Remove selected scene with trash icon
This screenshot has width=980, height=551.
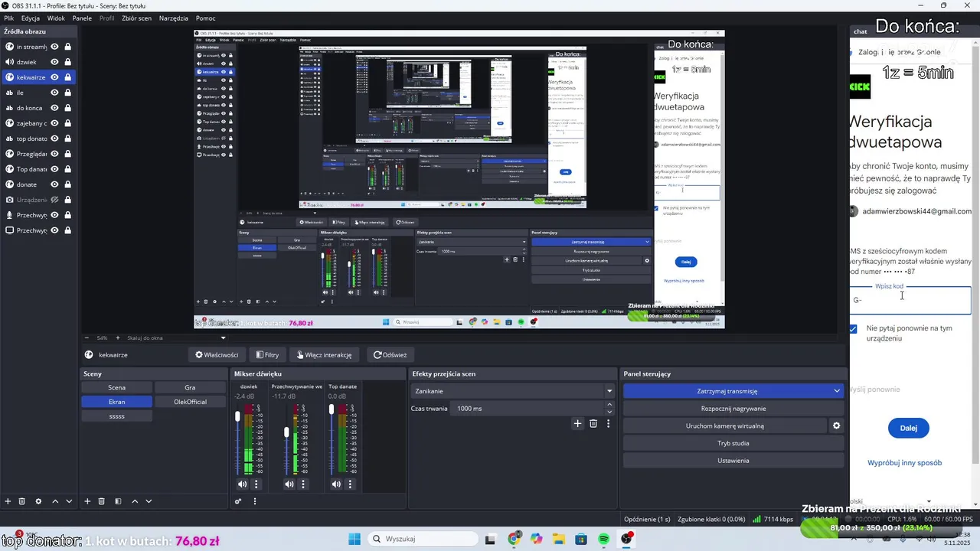tap(101, 501)
